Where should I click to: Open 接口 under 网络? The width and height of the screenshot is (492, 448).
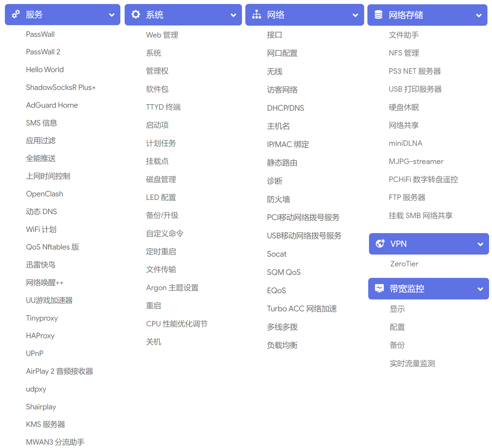pyautogui.click(x=274, y=35)
